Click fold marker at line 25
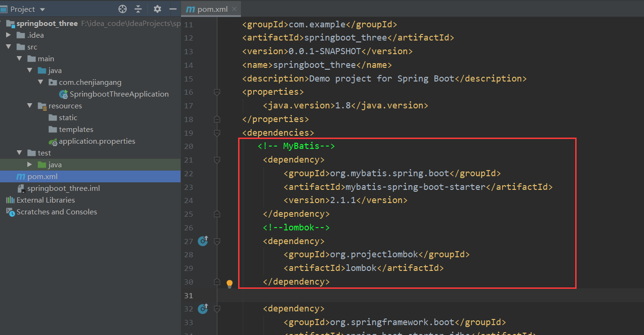The width and height of the screenshot is (644, 335). [x=217, y=214]
